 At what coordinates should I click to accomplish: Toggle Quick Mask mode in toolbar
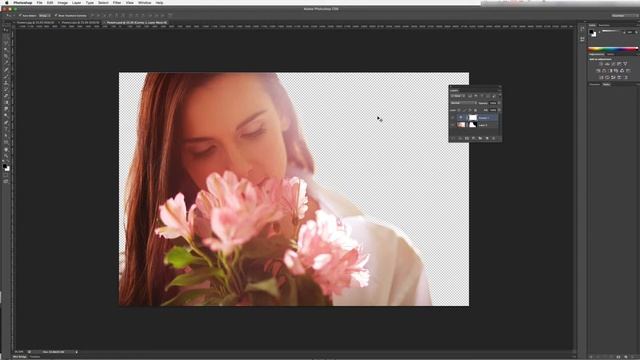6,175
